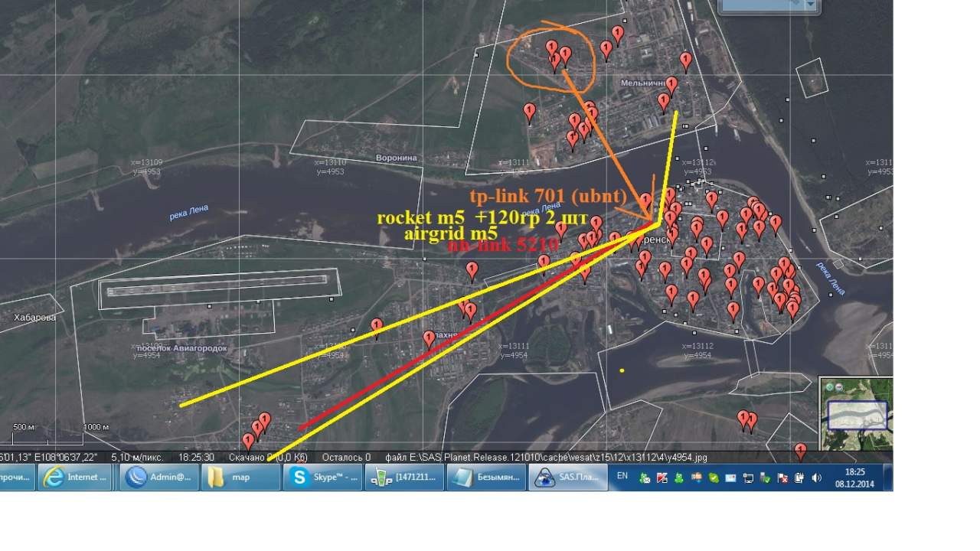Image resolution: width=980 pixels, height=551 pixels.
Task: Click the Show desktop strip beside the clock
Action: click(x=888, y=478)
